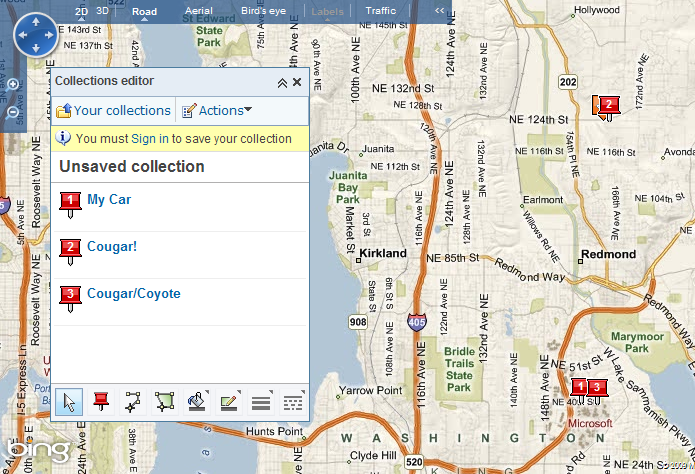Open the Actions dropdown menu

217,111
